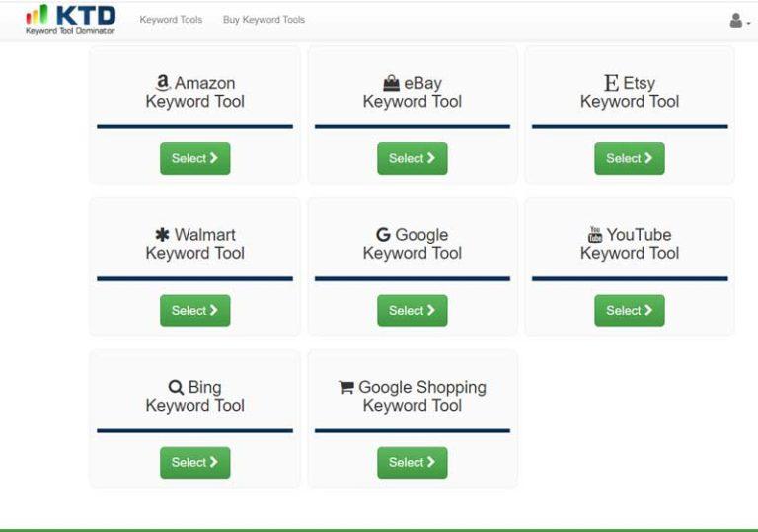Select the Google Shopping Keyword Tool
Image resolution: width=758 pixels, height=532 pixels.
click(x=413, y=462)
